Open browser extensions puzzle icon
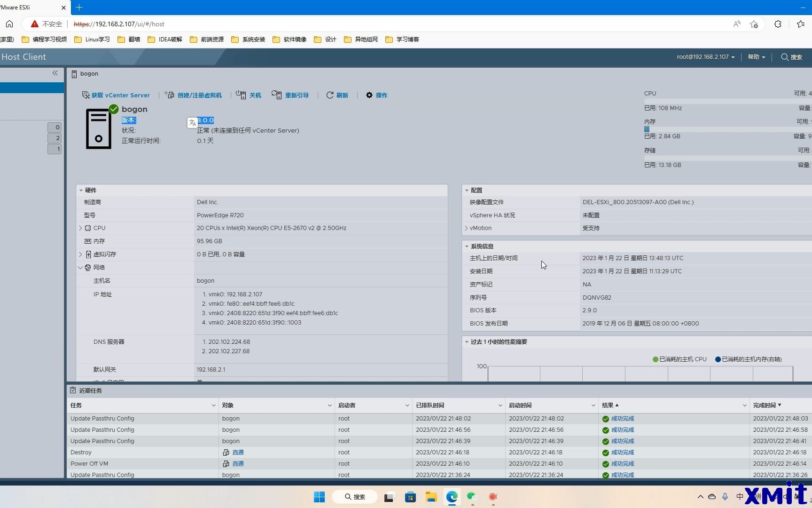Image resolution: width=812 pixels, height=508 pixels. point(778,24)
